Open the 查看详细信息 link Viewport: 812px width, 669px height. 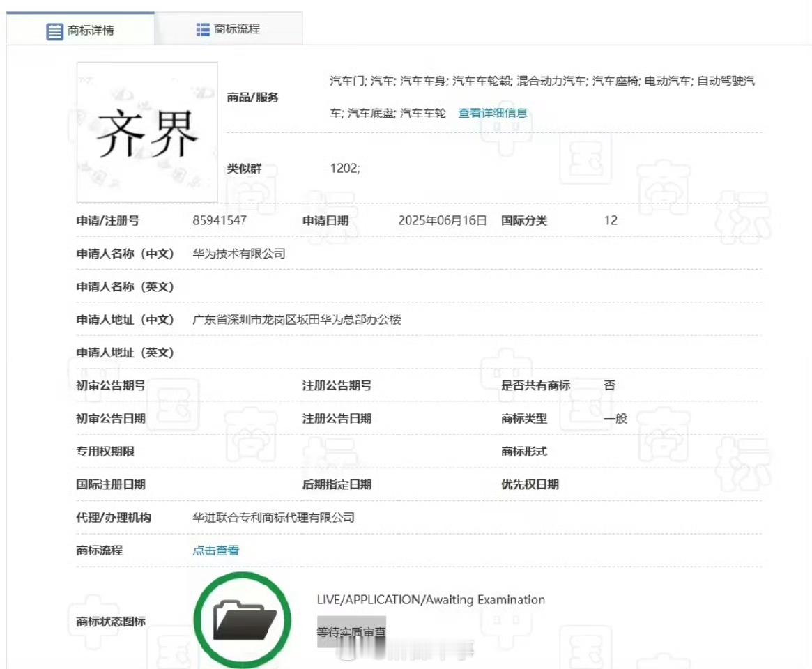pos(491,113)
